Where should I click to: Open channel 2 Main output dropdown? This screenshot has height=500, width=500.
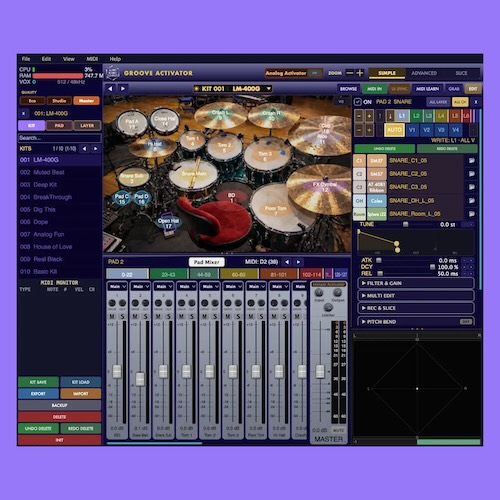(140, 287)
